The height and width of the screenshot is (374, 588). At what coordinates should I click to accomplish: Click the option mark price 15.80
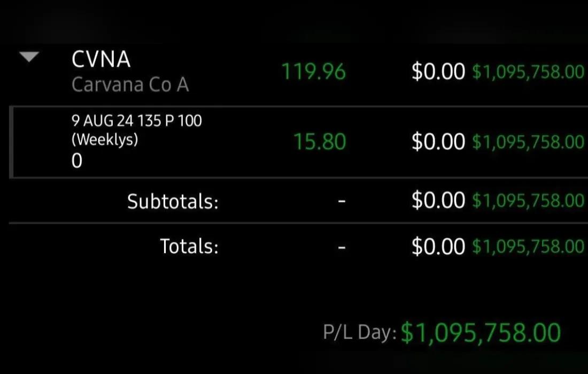click(x=320, y=142)
